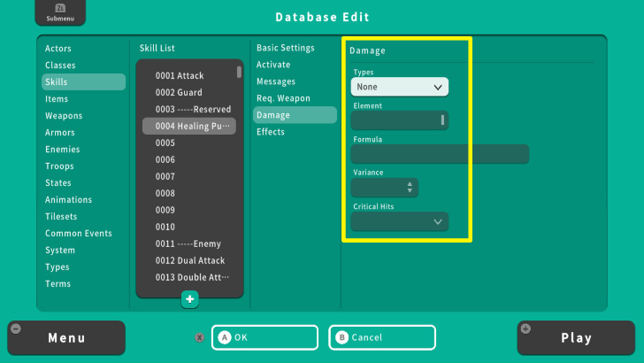Select skill 0004 Healing Pu…
This screenshot has height=363, width=644.
[x=189, y=127]
